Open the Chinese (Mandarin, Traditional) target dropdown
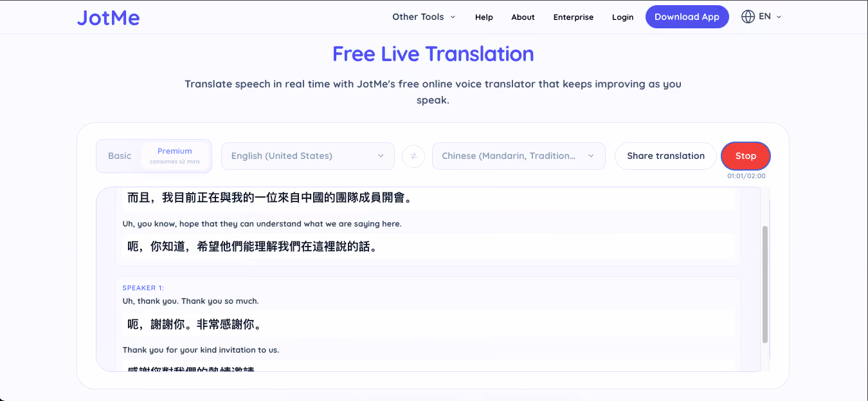Image resolution: width=868 pixels, height=401 pixels. pyautogui.click(x=519, y=156)
